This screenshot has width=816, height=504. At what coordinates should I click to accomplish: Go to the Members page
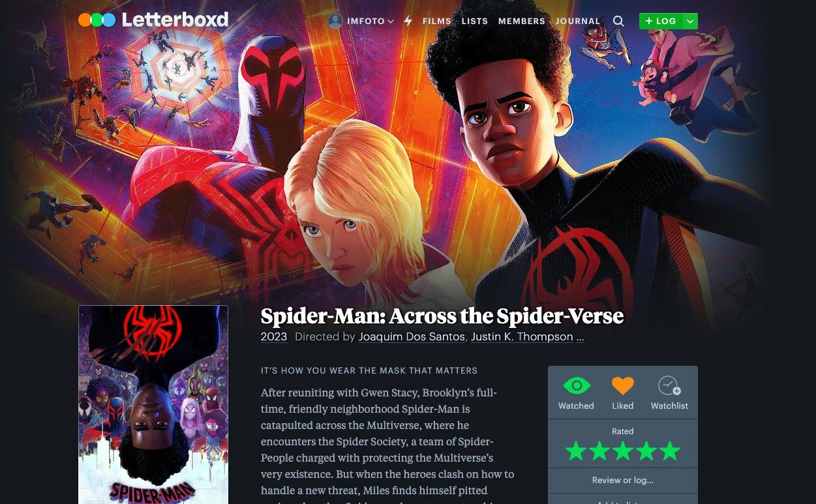[x=522, y=22]
